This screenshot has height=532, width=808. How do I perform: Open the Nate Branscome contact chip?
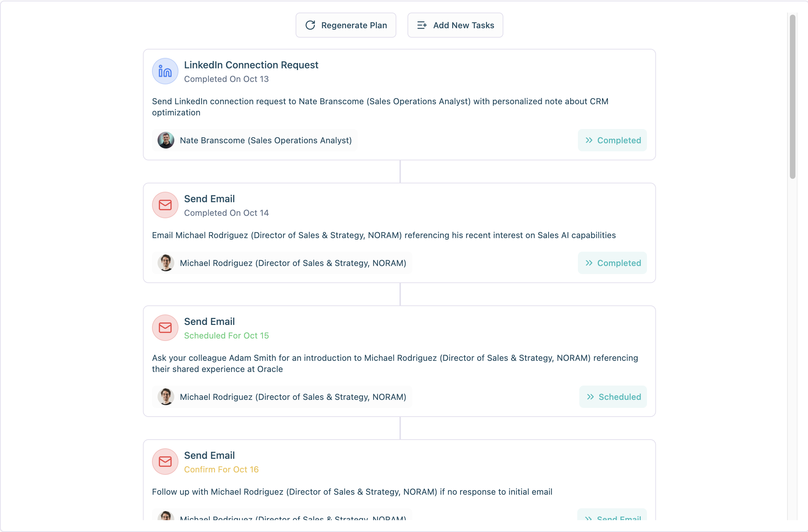click(266, 140)
